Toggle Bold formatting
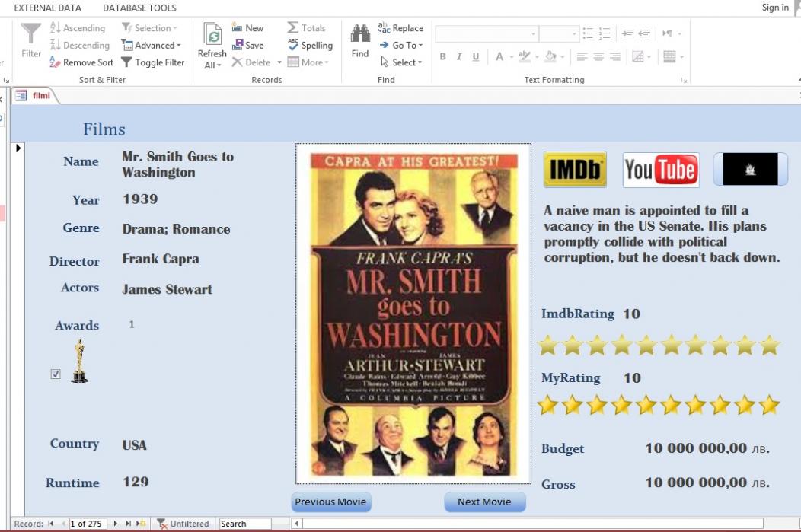 pyautogui.click(x=443, y=56)
